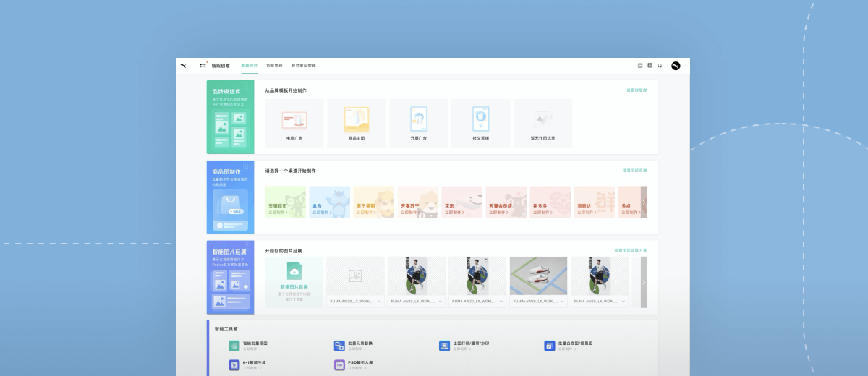Open the round user avatar menu

click(x=676, y=66)
